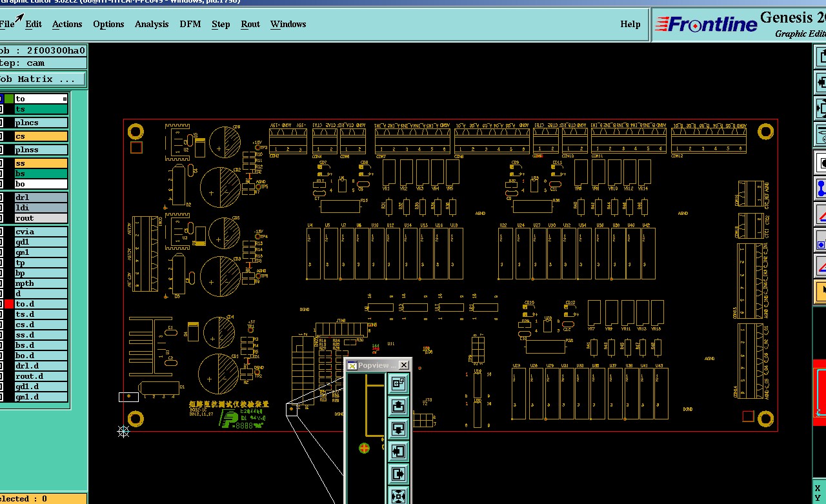
Task: Click the red color swatch of to.d layer
Action: (9, 304)
